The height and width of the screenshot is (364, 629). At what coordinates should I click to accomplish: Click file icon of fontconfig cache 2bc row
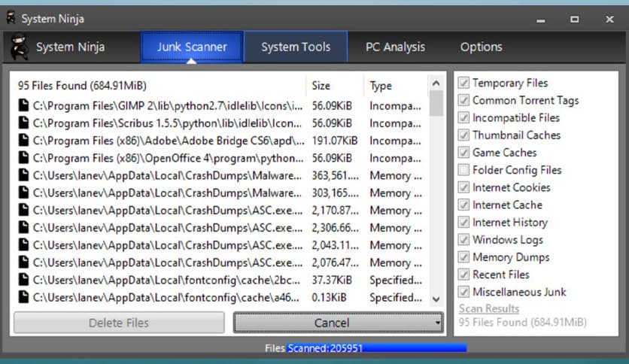click(23, 280)
